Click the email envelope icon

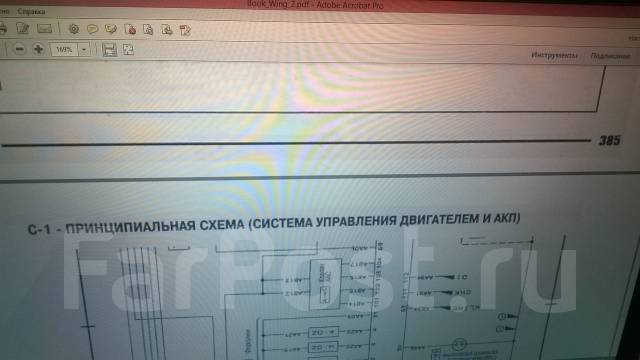44,29
